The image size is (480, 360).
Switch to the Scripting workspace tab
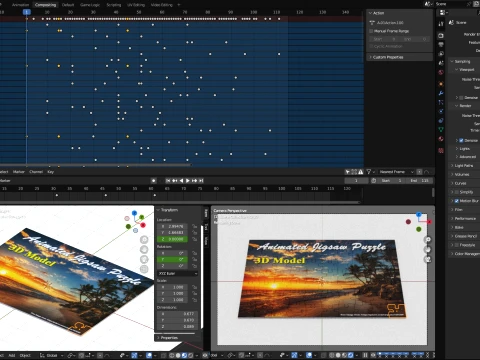[114, 5]
